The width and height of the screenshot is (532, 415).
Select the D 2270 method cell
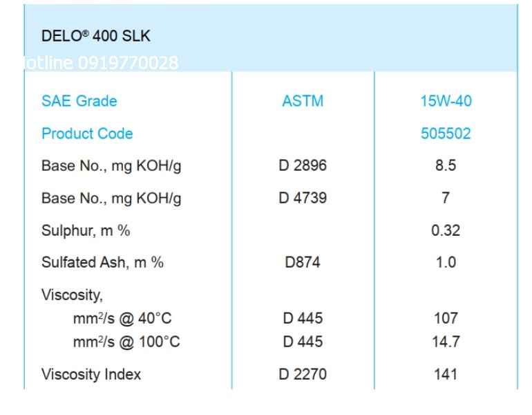(x=303, y=375)
